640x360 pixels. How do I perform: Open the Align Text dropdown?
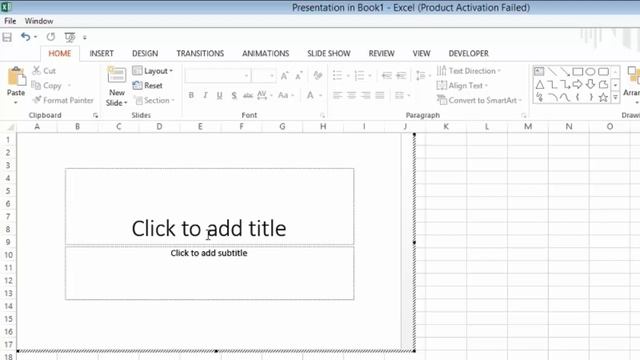(x=462, y=85)
